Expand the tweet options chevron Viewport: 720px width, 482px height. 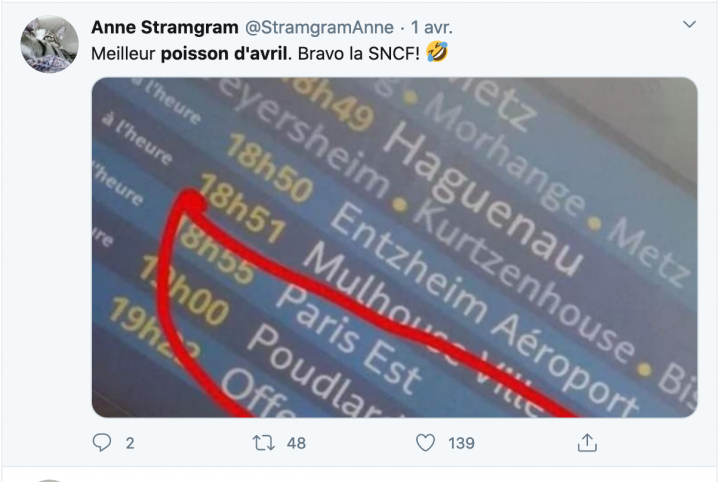(689, 24)
